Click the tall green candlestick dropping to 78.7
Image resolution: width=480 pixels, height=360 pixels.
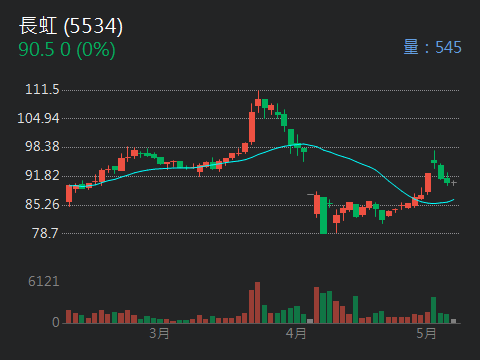pyautogui.click(x=323, y=215)
